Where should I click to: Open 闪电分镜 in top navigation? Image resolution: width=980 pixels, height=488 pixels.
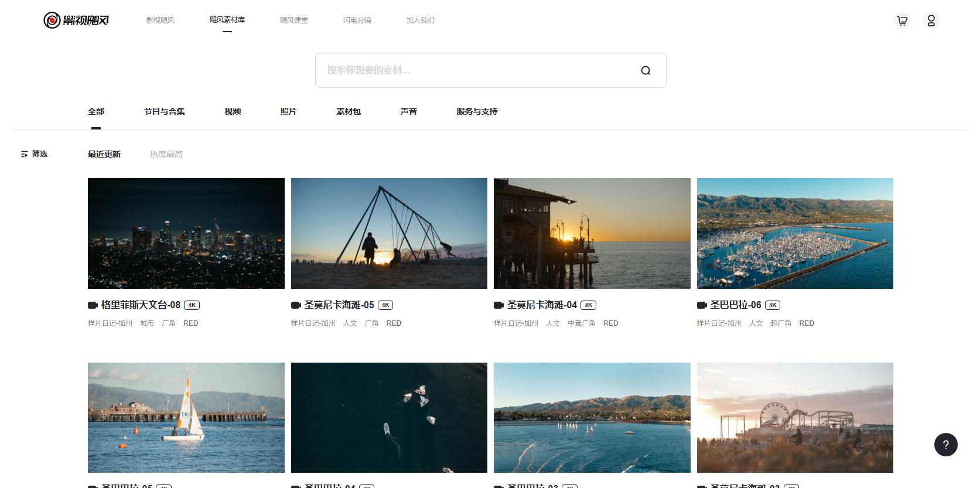(357, 21)
